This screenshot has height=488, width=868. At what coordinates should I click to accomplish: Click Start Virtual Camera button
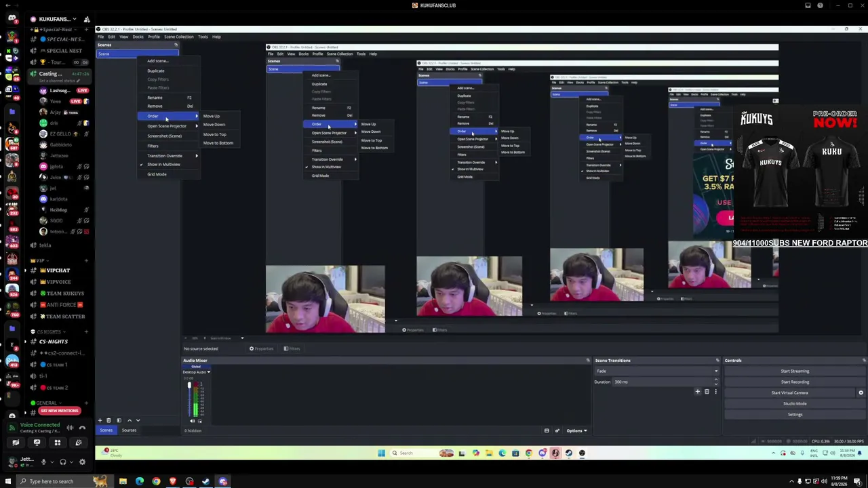[790, 393]
